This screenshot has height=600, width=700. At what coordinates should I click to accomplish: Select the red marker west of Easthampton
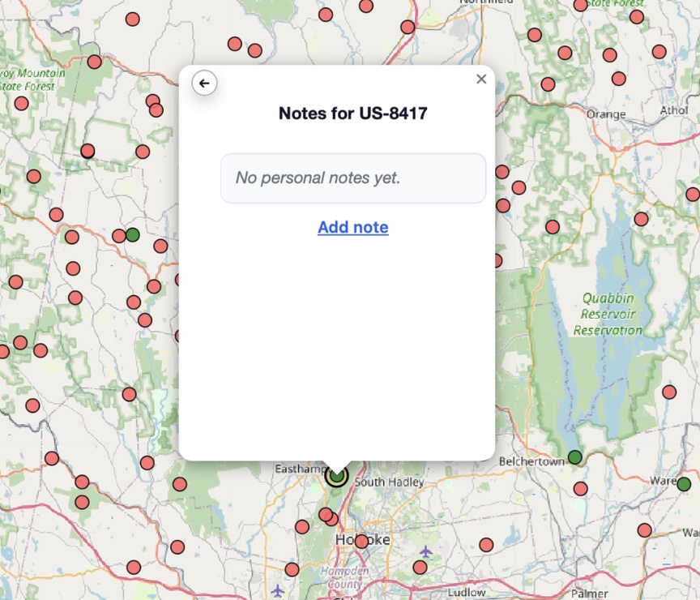click(x=180, y=484)
